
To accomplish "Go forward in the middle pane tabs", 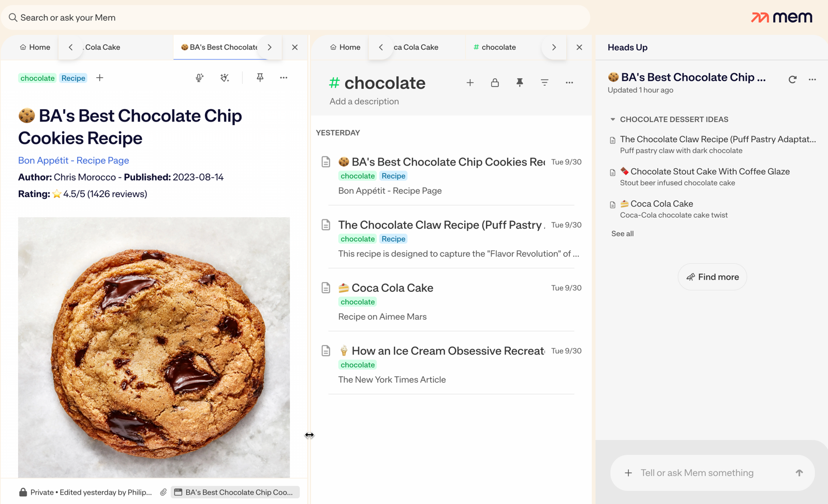I will click(x=554, y=47).
